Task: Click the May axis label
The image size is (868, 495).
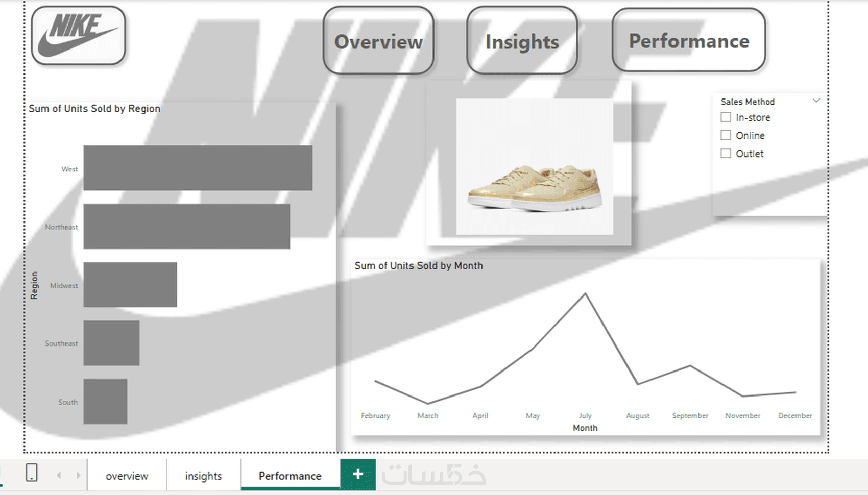Action: point(533,416)
